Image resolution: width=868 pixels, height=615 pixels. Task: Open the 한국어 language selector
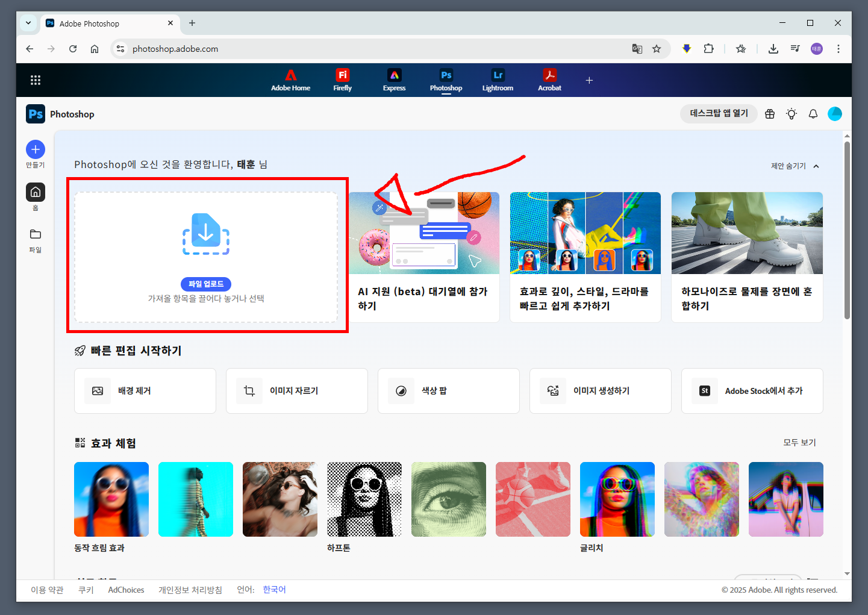click(x=274, y=590)
